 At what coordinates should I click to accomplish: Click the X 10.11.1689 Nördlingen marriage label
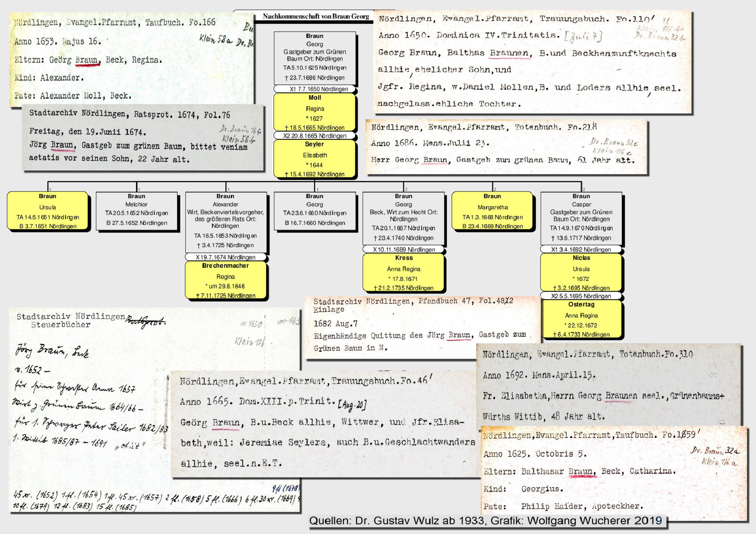[403, 249]
